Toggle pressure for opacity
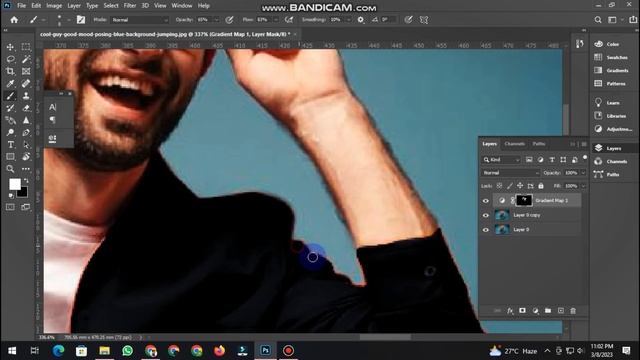This screenshot has height=360, width=640. pos(229,20)
